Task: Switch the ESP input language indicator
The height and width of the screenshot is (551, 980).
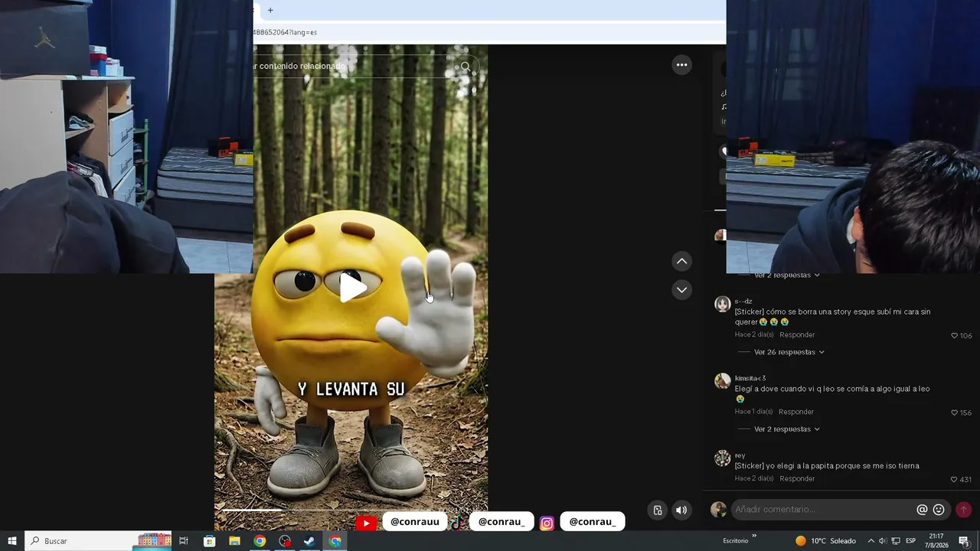Action: tap(911, 541)
